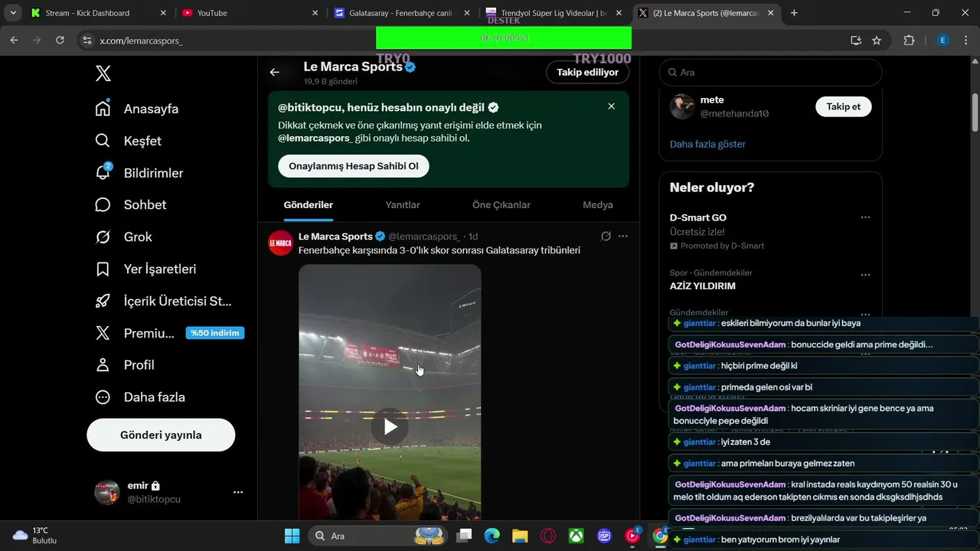Switch to Galatasaray - Fenerbahçe browser tab
980x551 pixels.
coord(403,13)
